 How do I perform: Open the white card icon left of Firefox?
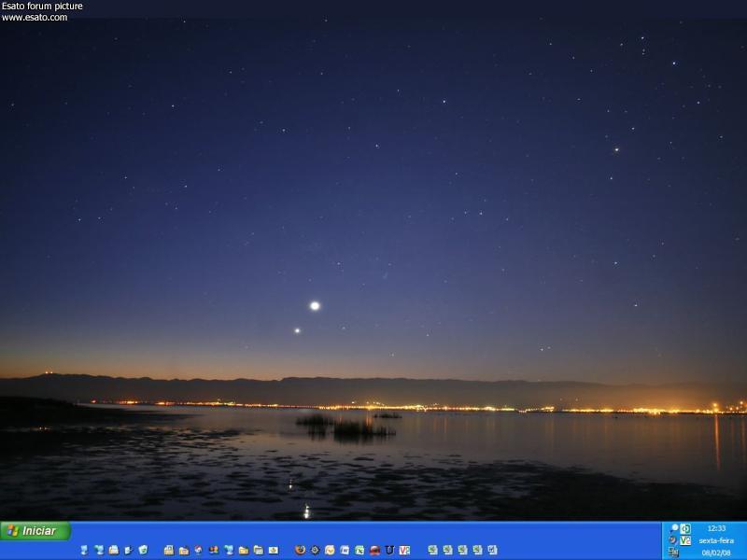(x=274, y=550)
